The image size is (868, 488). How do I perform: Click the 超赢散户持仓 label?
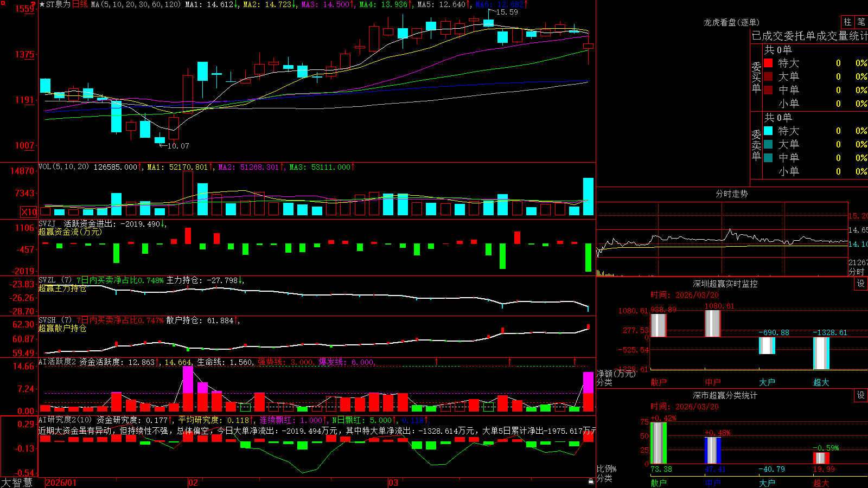coord(62,329)
